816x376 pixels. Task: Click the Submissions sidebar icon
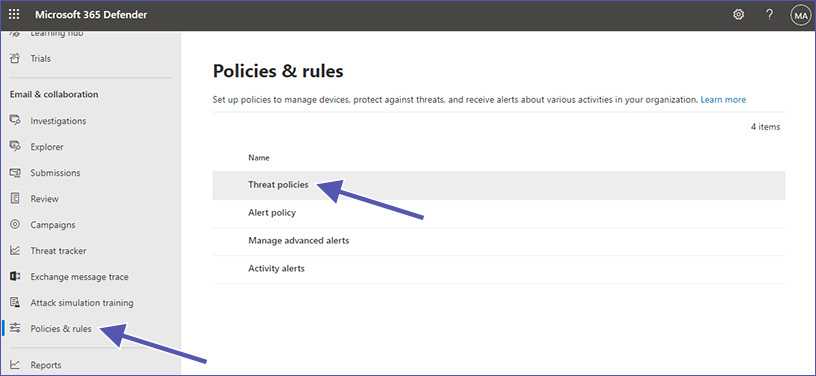click(x=15, y=173)
